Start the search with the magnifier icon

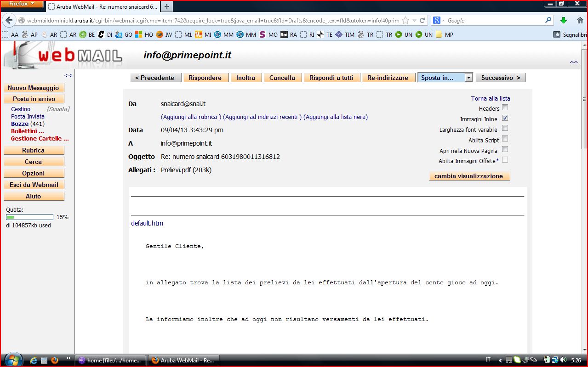tap(548, 21)
